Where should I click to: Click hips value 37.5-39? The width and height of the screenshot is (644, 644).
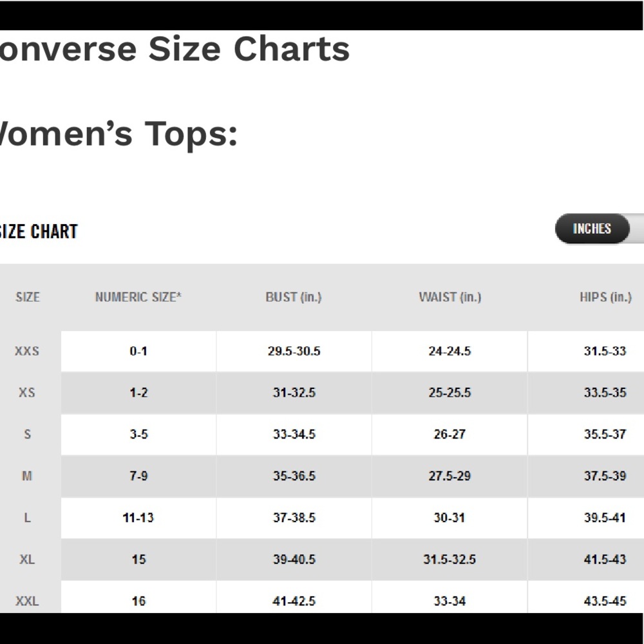click(x=605, y=476)
